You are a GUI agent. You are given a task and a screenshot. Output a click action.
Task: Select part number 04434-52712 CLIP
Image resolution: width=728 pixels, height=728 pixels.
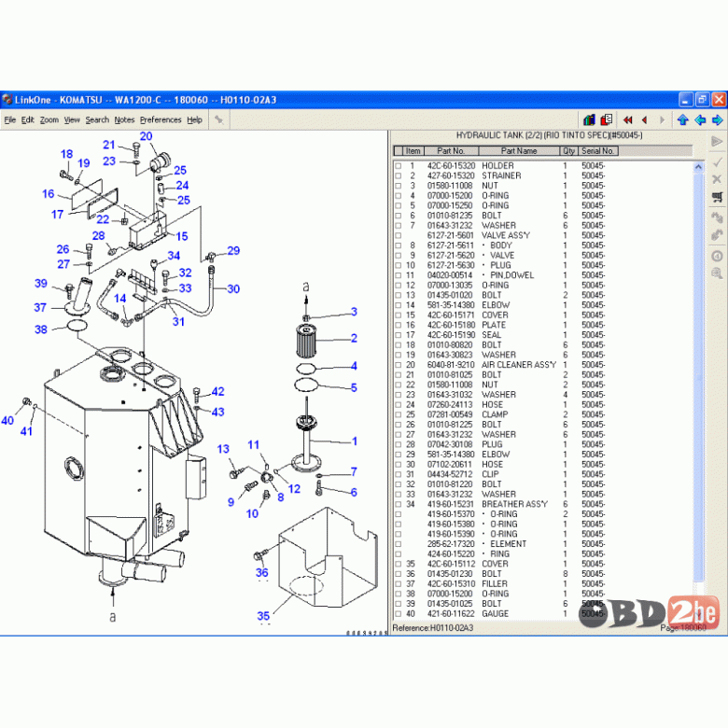tap(450, 474)
